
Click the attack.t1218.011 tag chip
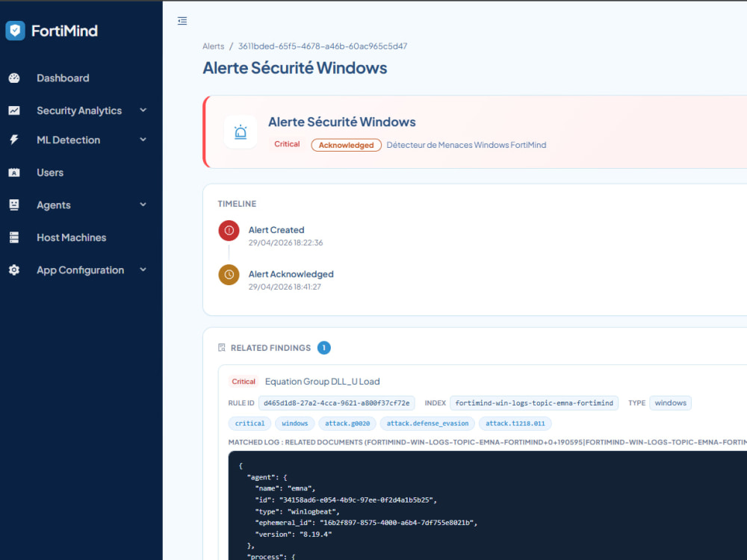tap(515, 423)
